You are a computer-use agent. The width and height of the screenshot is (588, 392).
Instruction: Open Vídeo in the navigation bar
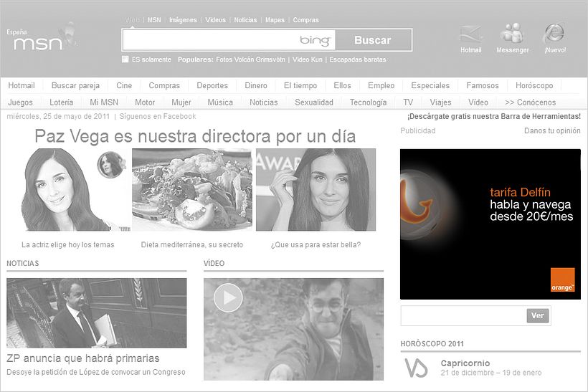click(478, 102)
